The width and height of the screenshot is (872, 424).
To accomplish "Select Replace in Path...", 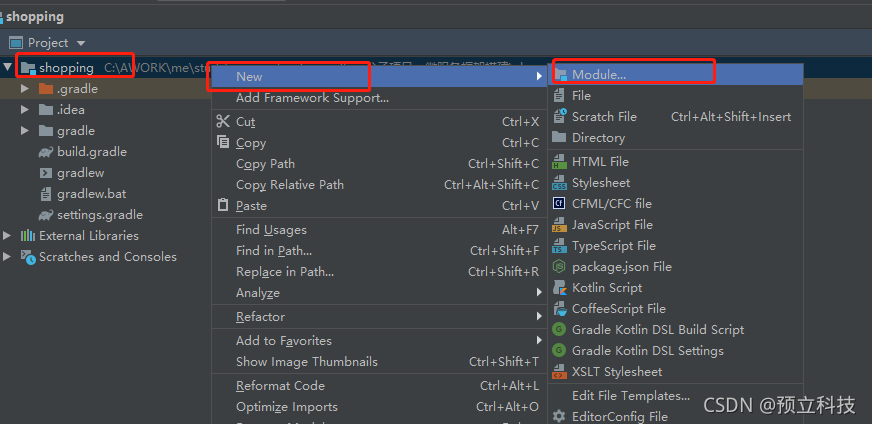I will [x=379, y=272].
